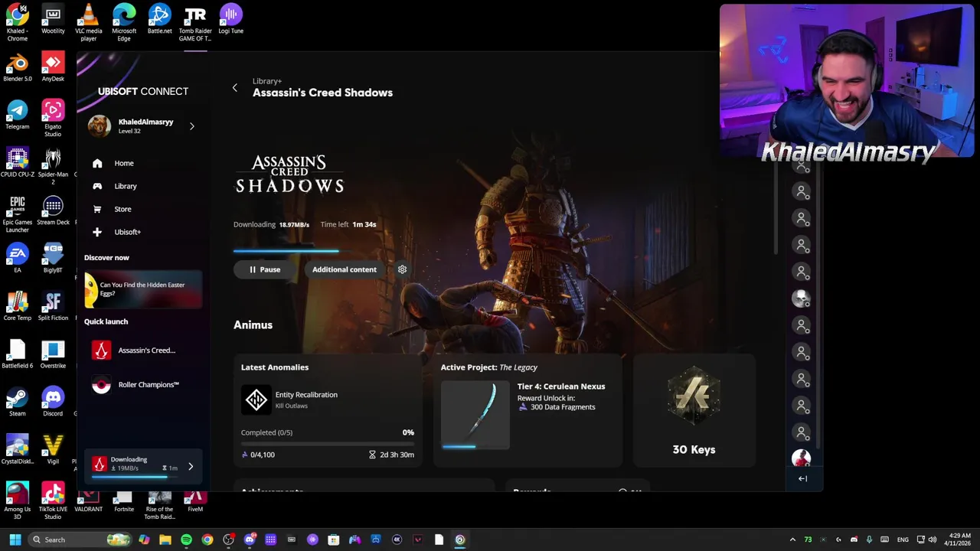The image size is (980, 551).
Task: Open Battlefield 6 desktop file
Action: coord(18,354)
